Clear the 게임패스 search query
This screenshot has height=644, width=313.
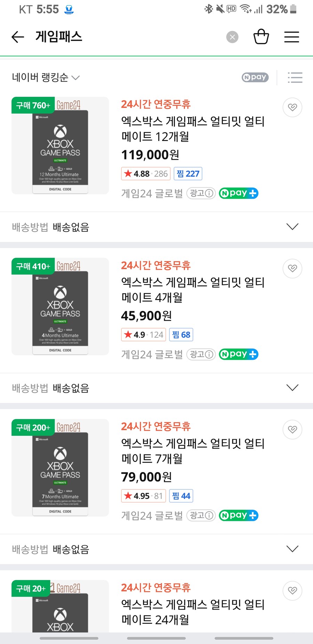point(232,37)
